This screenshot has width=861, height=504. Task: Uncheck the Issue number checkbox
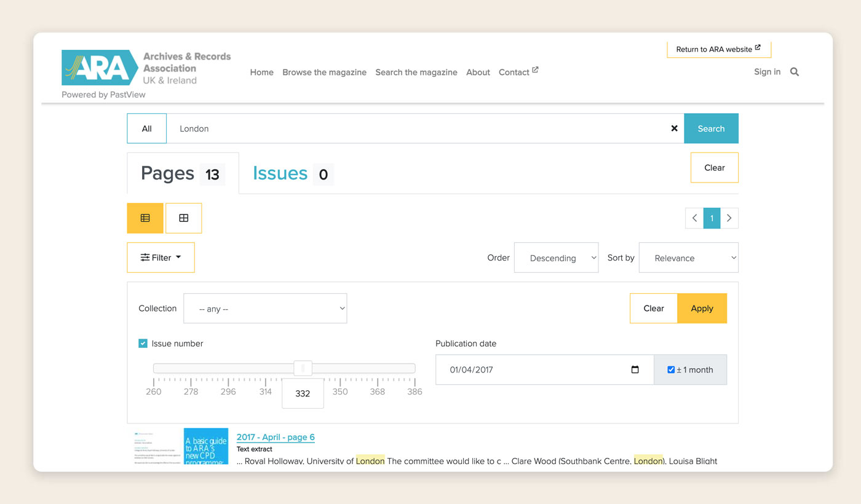point(143,344)
